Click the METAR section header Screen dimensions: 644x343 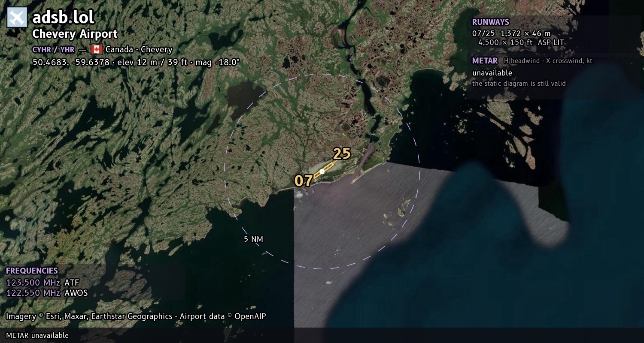coord(485,61)
